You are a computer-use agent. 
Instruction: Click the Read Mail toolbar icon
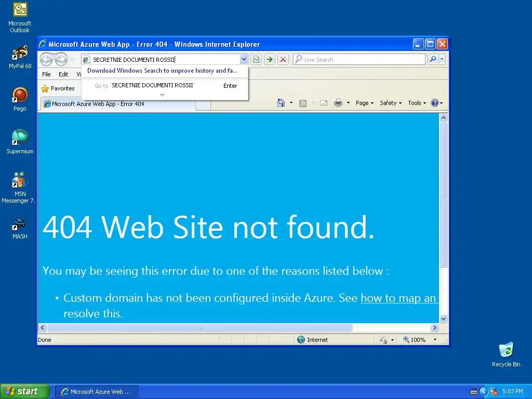pos(324,103)
